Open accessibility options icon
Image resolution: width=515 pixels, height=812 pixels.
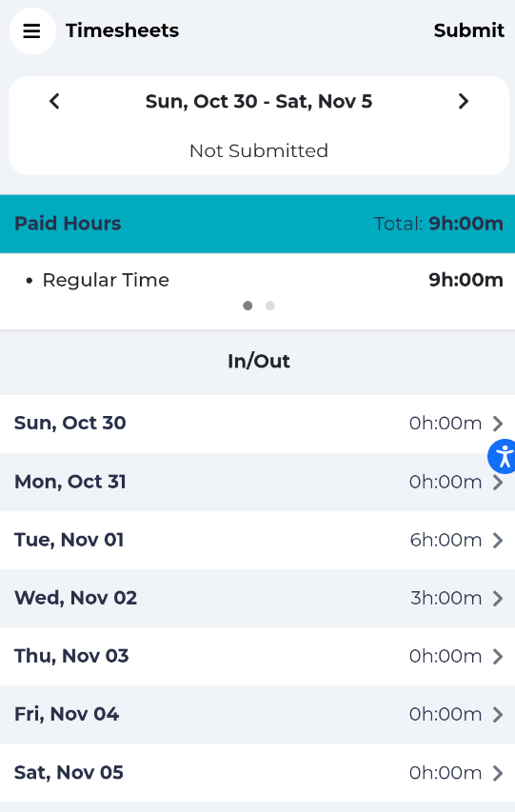point(503,456)
